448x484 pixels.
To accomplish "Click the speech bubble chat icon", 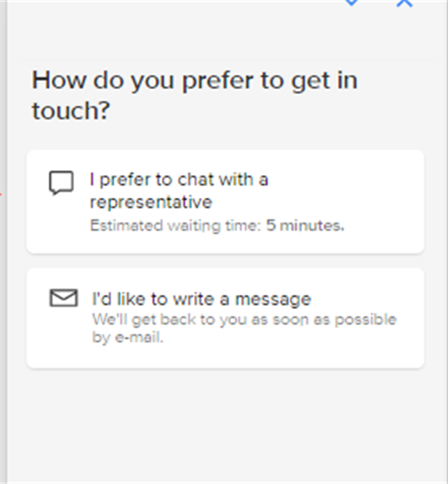I will coord(61,183).
